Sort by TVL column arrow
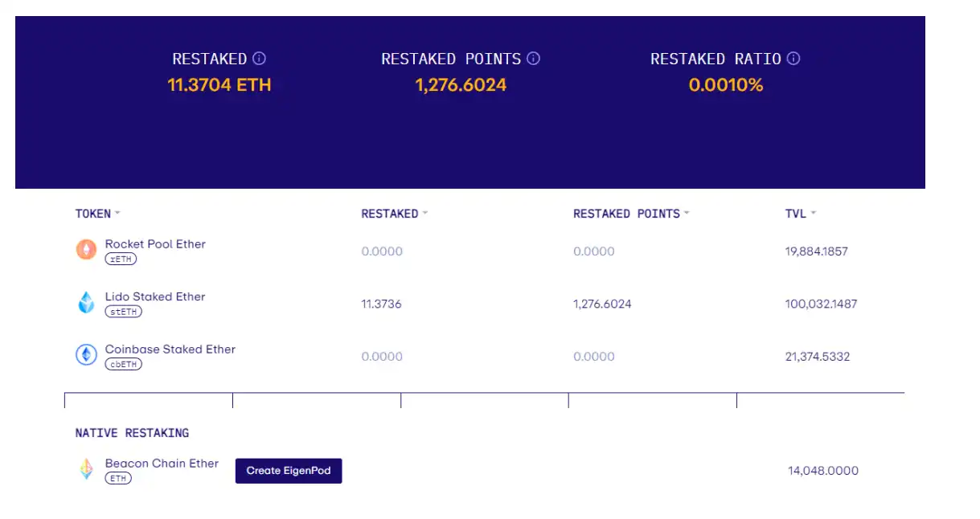 (814, 214)
